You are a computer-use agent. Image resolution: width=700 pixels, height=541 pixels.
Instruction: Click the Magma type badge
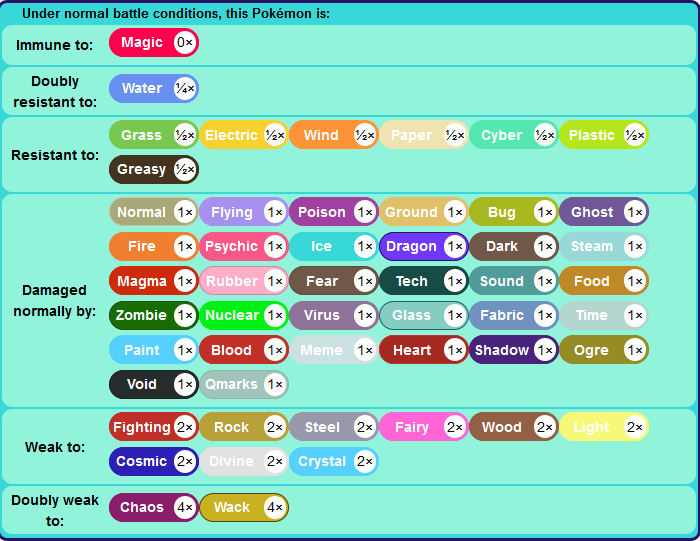coord(154,281)
